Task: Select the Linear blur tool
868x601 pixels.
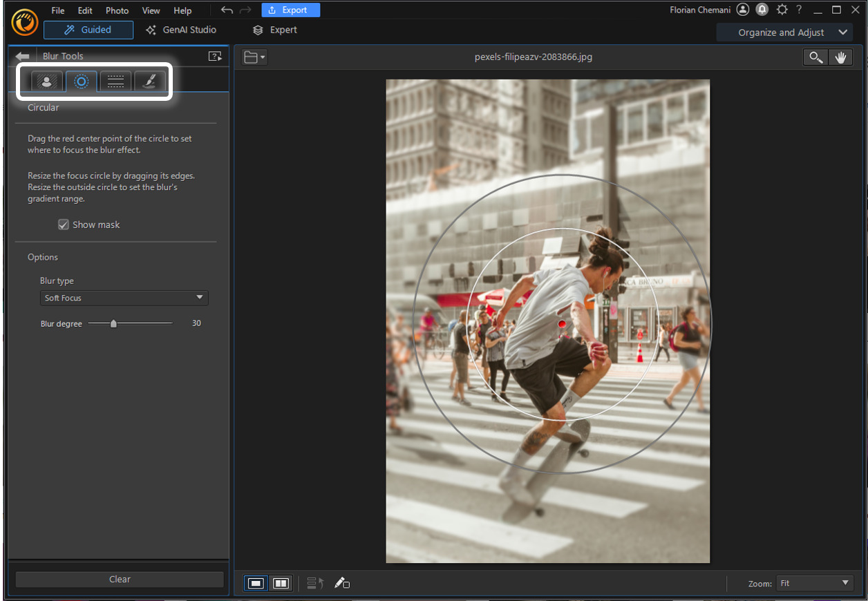Action: click(115, 81)
